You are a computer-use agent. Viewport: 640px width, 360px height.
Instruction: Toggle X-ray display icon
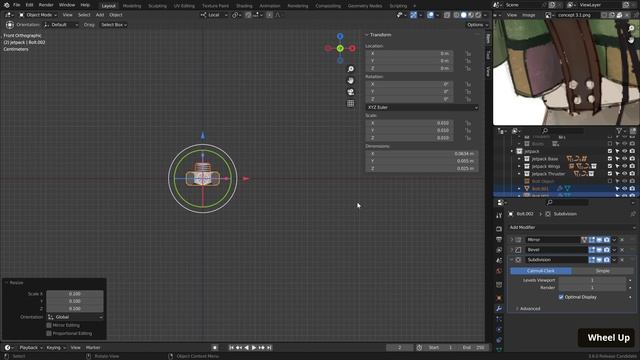(x=447, y=15)
